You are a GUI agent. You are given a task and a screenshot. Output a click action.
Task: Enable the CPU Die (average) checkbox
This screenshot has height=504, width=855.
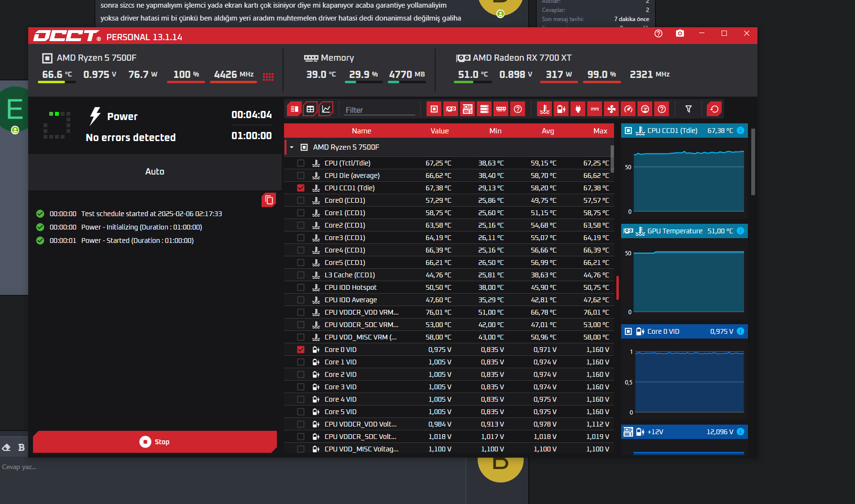301,175
